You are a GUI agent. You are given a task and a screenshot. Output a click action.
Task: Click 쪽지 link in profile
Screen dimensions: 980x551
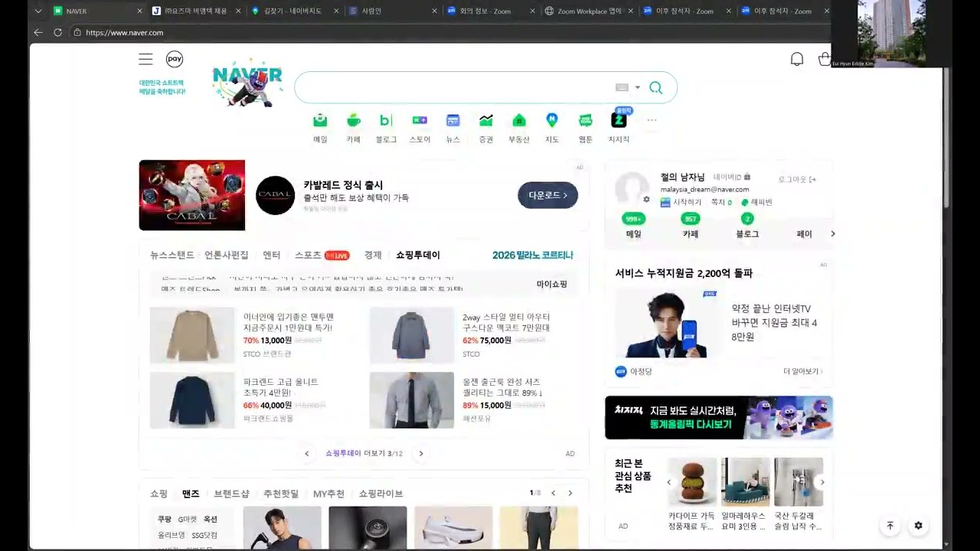(x=721, y=202)
